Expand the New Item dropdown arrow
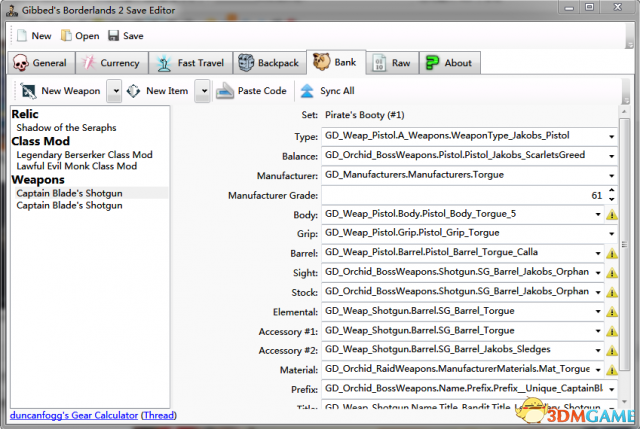 (x=204, y=91)
